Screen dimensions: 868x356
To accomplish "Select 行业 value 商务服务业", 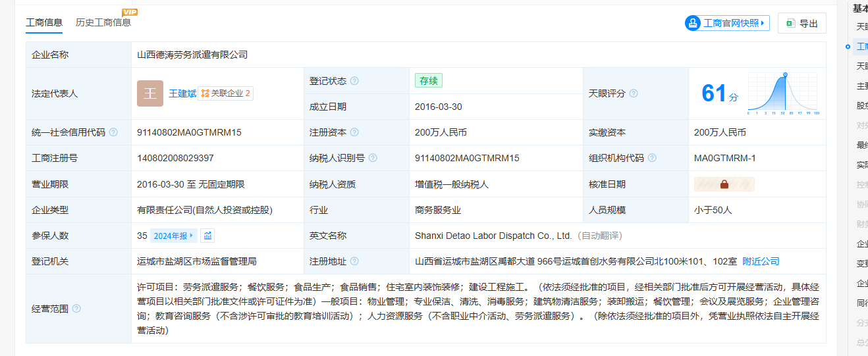I will coord(438,210).
